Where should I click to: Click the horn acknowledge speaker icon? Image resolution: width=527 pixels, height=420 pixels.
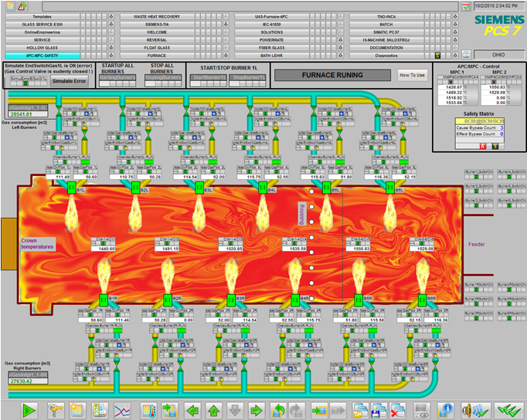[479, 409]
